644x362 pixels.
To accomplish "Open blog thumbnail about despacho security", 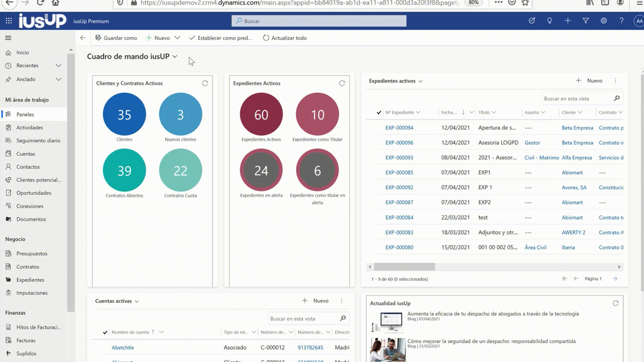I will pyautogui.click(x=388, y=350).
